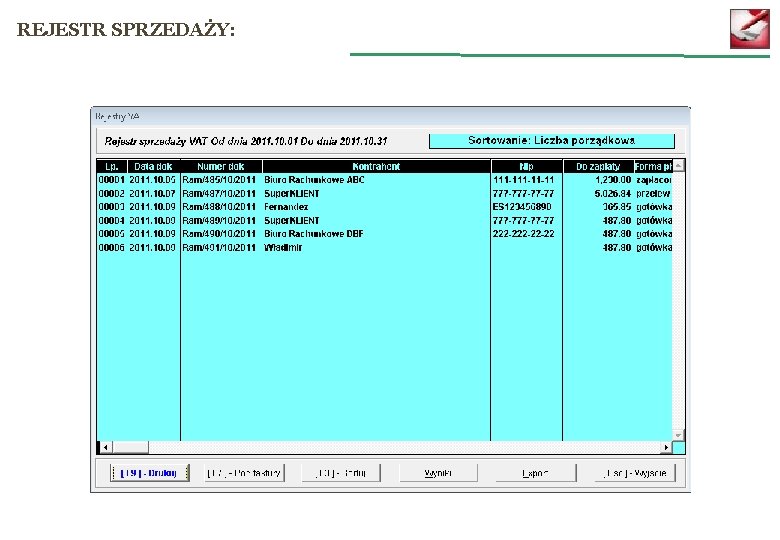
Task: Click the przelew payment form cell
Action: coord(653,193)
